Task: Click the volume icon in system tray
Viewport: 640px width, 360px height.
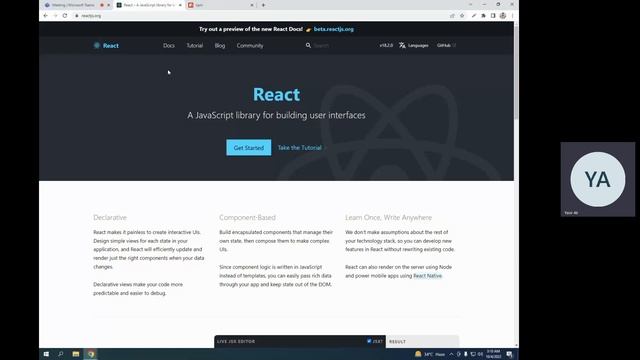Action: [x=480, y=354]
